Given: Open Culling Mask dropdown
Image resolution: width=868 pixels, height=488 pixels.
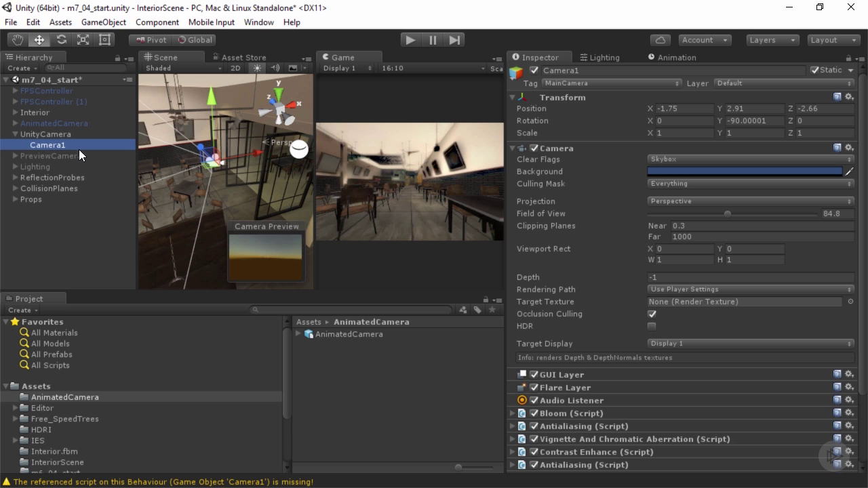Looking at the screenshot, I should (x=751, y=184).
